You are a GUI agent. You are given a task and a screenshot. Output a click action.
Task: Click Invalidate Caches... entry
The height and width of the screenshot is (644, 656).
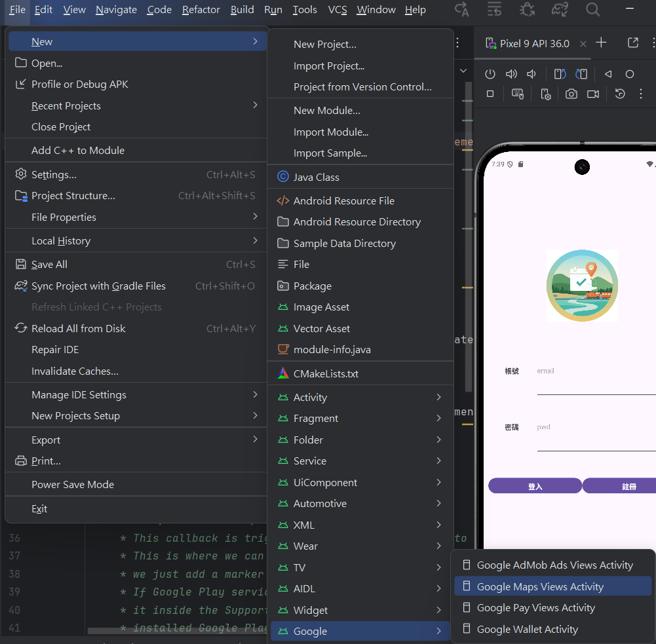click(137, 371)
